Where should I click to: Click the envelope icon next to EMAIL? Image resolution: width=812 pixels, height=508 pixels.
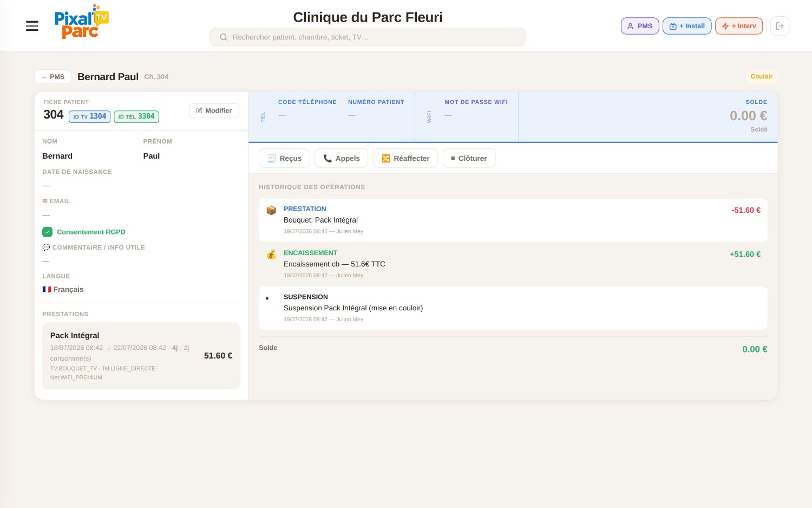coord(45,201)
